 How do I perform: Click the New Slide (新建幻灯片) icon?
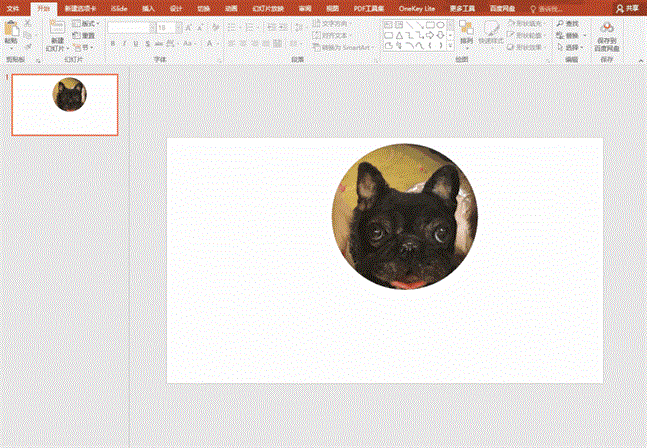pyautogui.click(x=57, y=30)
